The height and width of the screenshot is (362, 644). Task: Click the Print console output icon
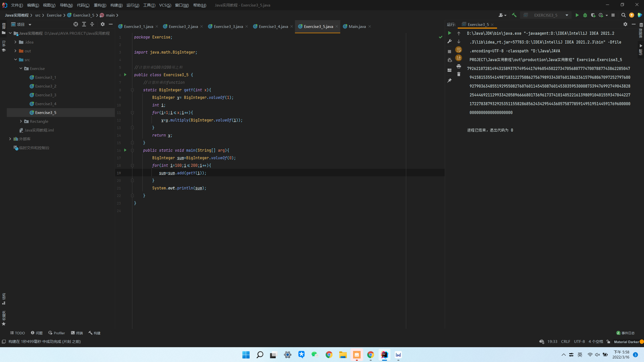459,66
